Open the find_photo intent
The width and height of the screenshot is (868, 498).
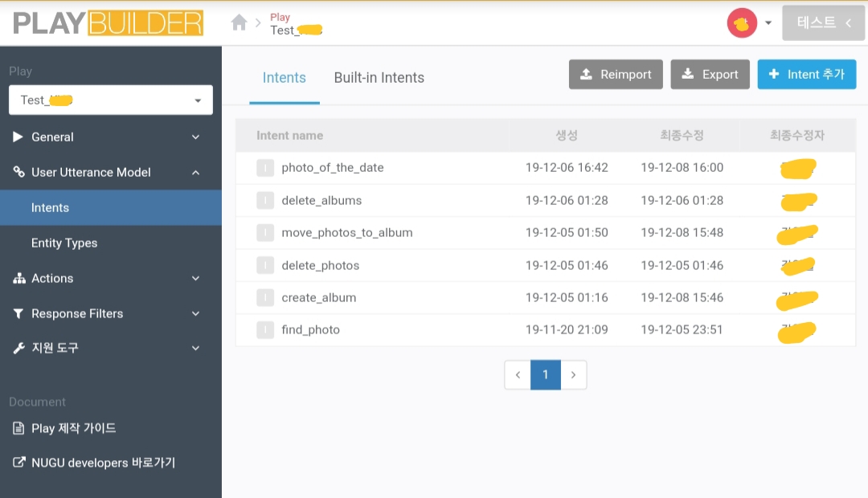pyautogui.click(x=310, y=330)
